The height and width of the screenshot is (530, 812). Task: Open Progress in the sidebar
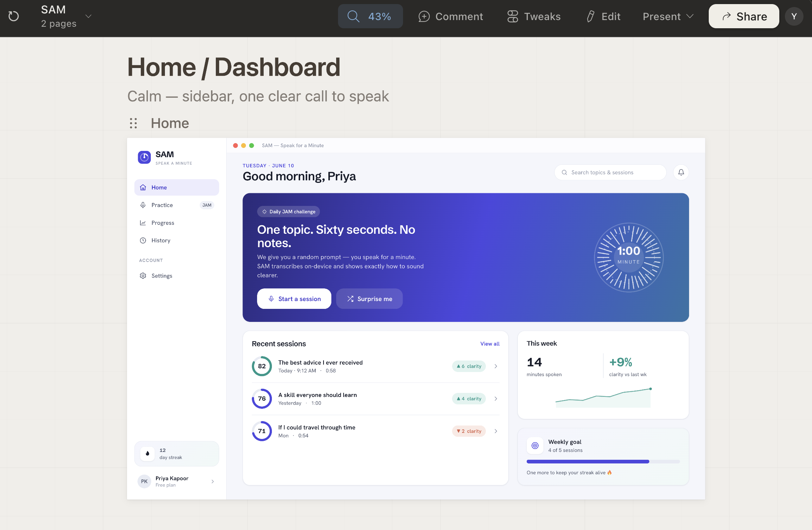176,223
